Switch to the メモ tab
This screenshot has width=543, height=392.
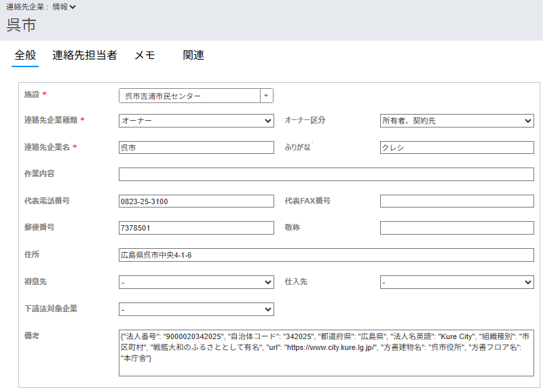pyautogui.click(x=145, y=55)
